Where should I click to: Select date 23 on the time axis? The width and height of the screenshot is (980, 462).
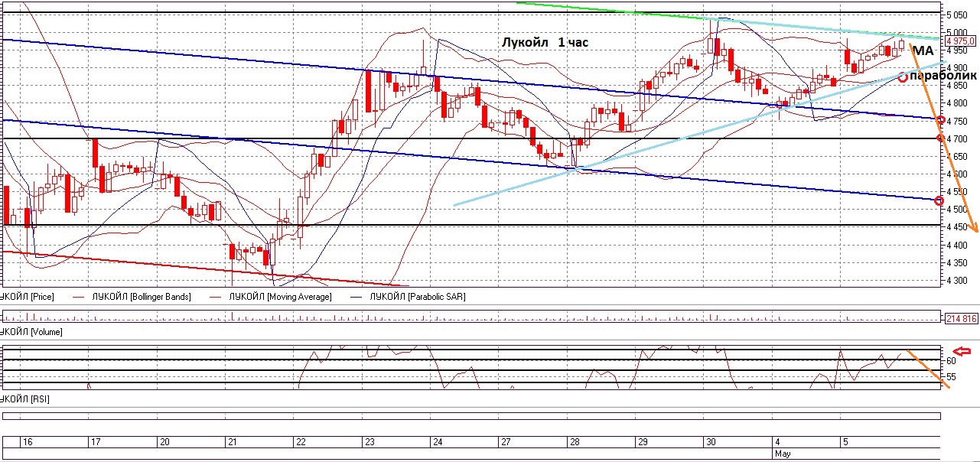pos(370,442)
